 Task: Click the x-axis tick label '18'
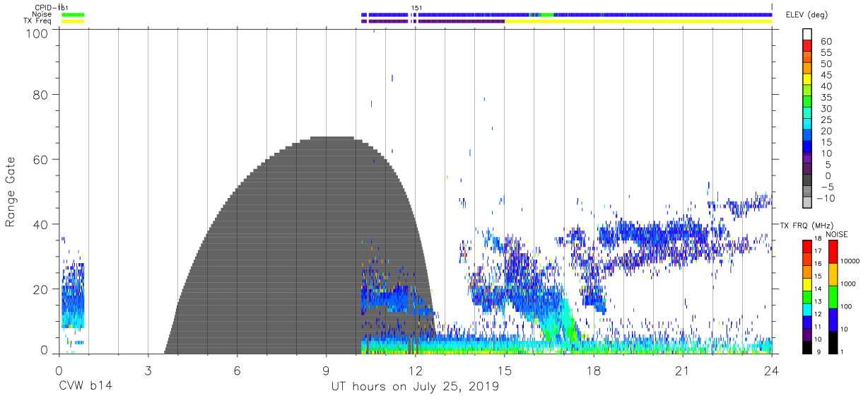(x=594, y=371)
